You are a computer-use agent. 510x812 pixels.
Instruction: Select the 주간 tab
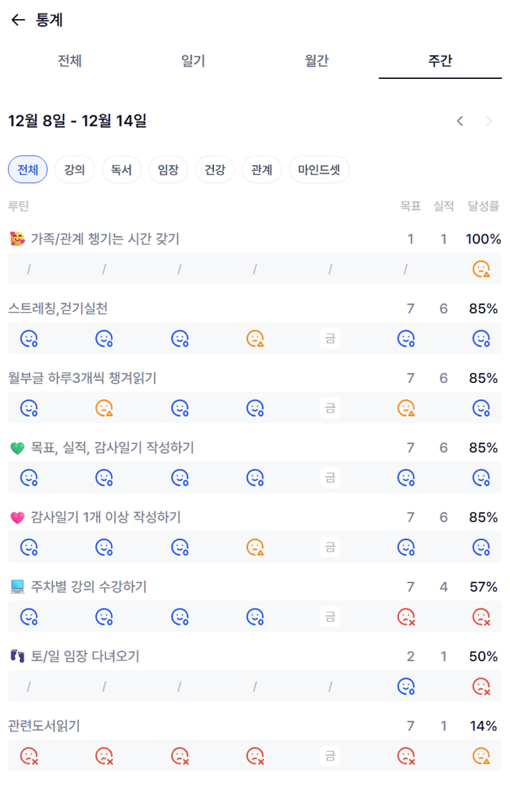point(440,61)
